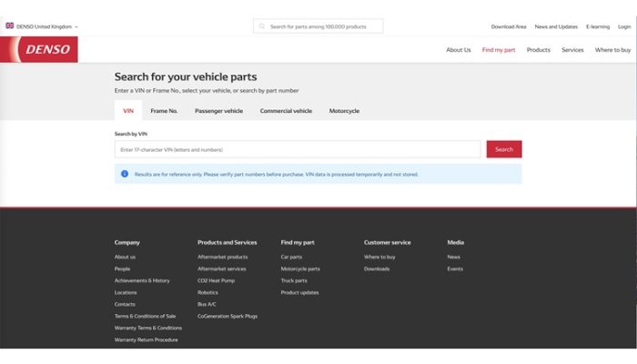Open footer News link
This screenshot has width=637, height=364.
(x=454, y=257)
